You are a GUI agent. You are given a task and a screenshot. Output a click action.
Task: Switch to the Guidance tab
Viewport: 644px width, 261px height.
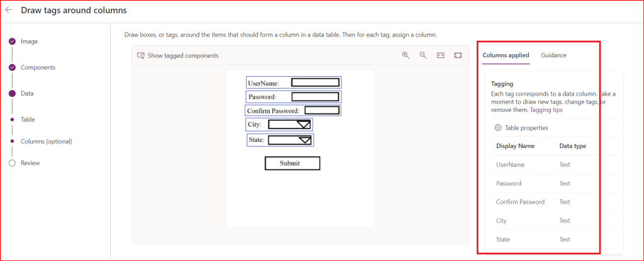[553, 55]
